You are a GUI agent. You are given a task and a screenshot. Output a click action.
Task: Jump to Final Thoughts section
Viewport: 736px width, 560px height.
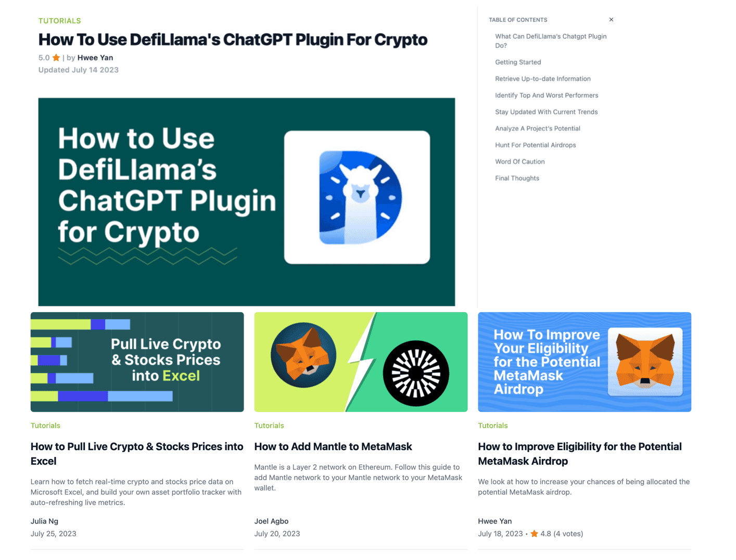pos(517,179)
